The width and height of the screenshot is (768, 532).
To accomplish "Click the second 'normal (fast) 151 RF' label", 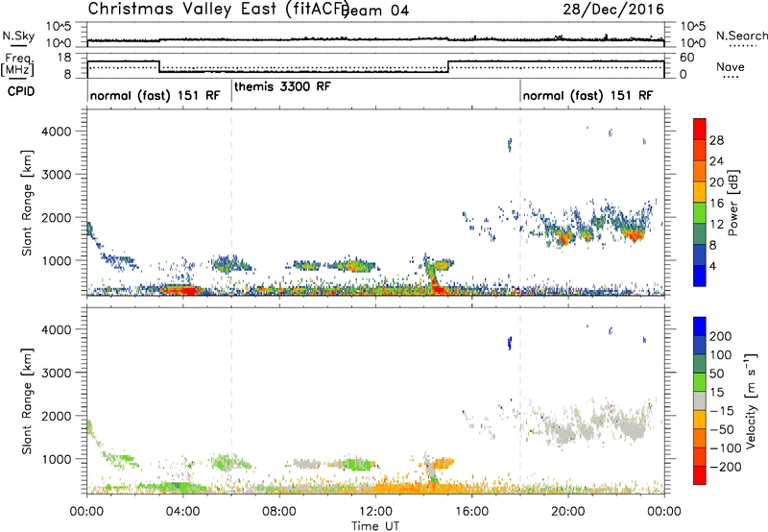I will [x=588, y=95].
